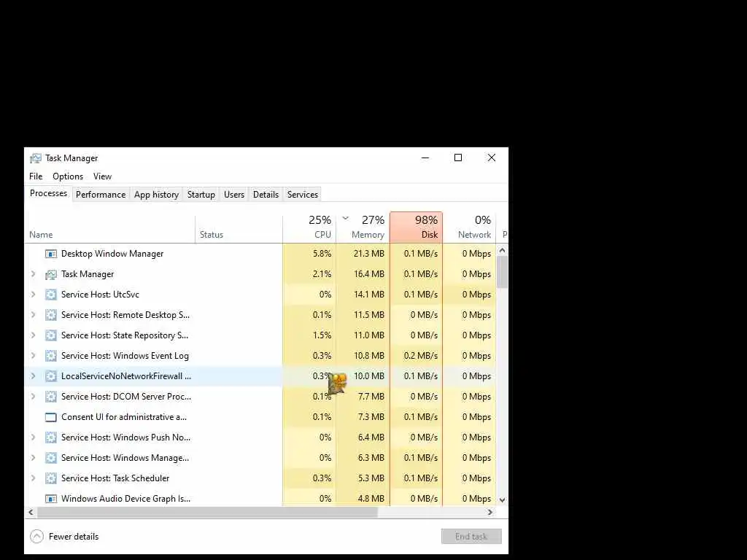Expand Service Host: State Repository group
The width and height of the screenshot is (747, 560).
tap(33, 335)
